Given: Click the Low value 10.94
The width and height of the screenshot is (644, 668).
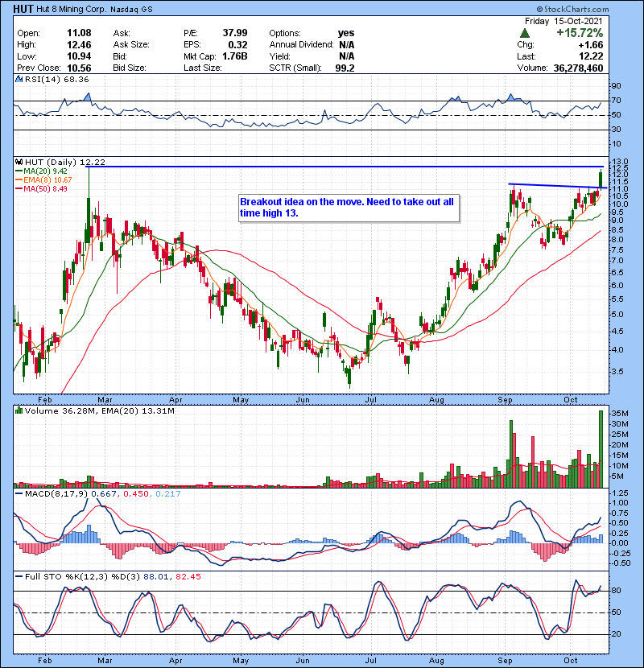Looking at the screenshot, I should (x=79, y=56).
